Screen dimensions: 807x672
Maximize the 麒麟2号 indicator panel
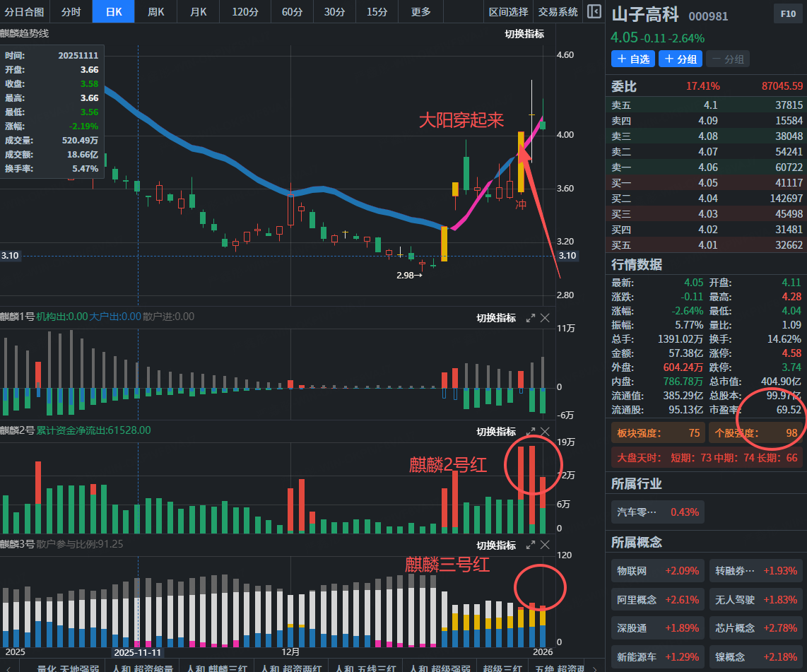(x=531, y=432)
